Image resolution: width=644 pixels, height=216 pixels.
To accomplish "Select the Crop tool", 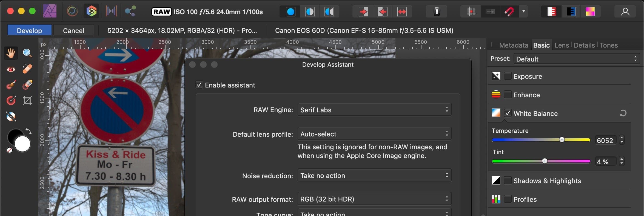I will 27,101.
